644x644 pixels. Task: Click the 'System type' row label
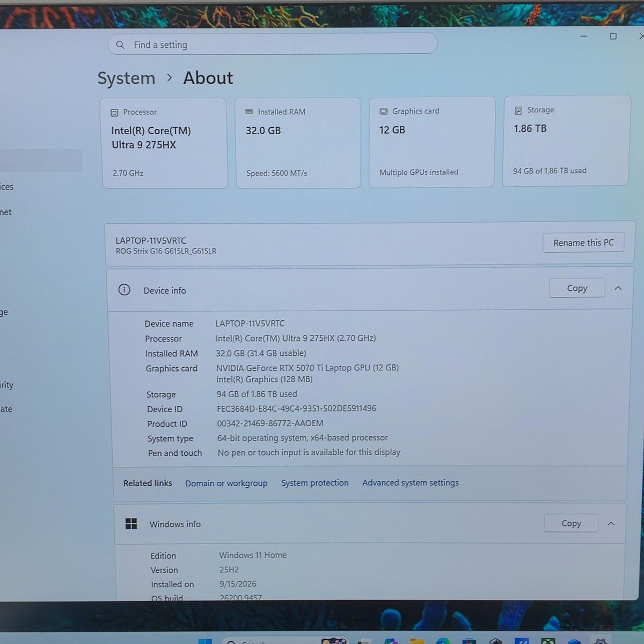coord(170,438)
